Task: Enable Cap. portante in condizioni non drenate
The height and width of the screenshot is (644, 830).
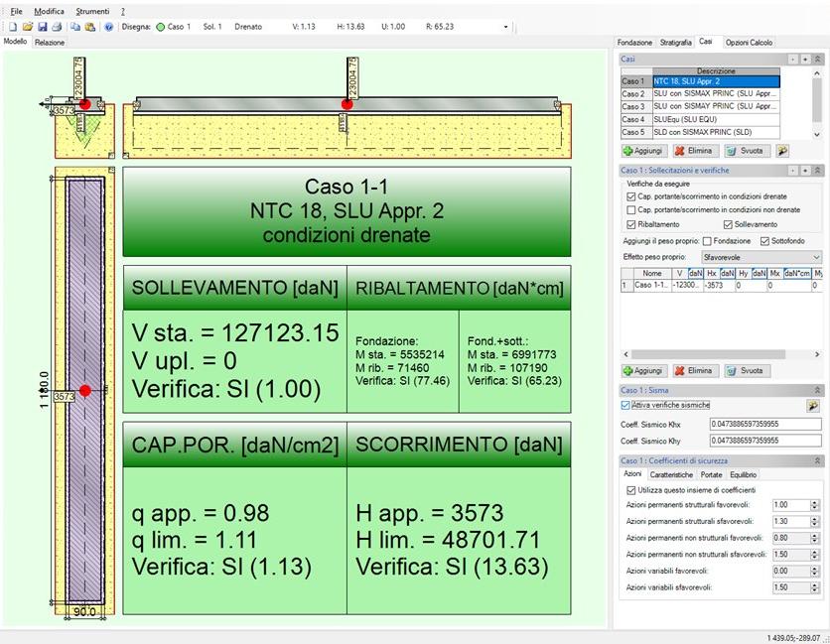Action: (x=631, y=210)
